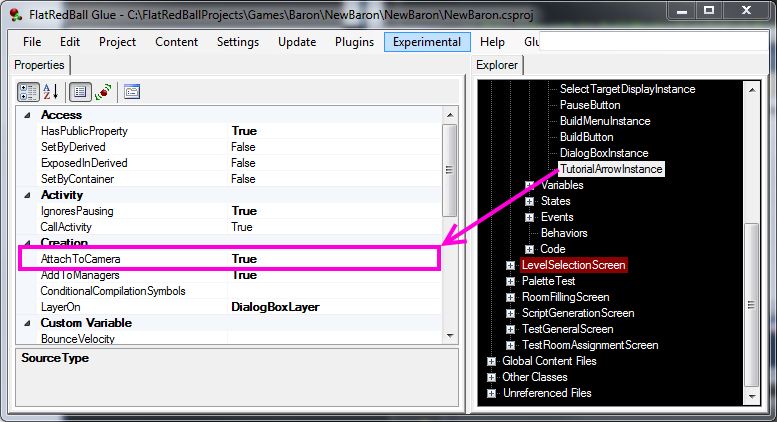Select PauseButton in the Explorer tree
Screen dimensions: 777x422
[589, 105]
